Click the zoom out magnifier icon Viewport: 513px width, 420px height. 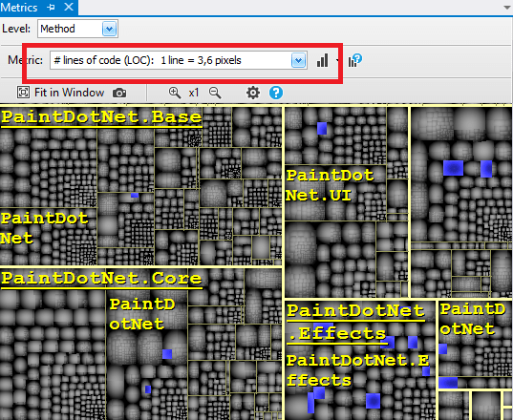(x=215, y=93)
